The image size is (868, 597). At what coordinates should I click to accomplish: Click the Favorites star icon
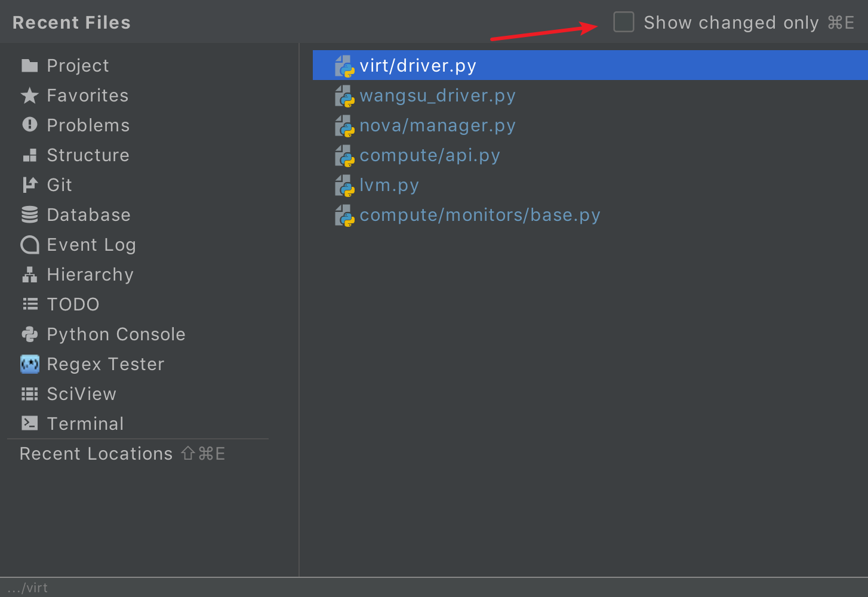point(29,96)
